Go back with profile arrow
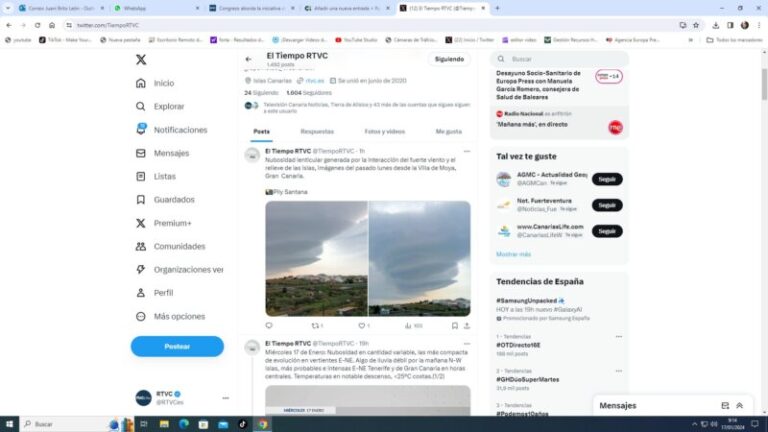The height and width of the screenshot is (432, 768). point(248,59)
